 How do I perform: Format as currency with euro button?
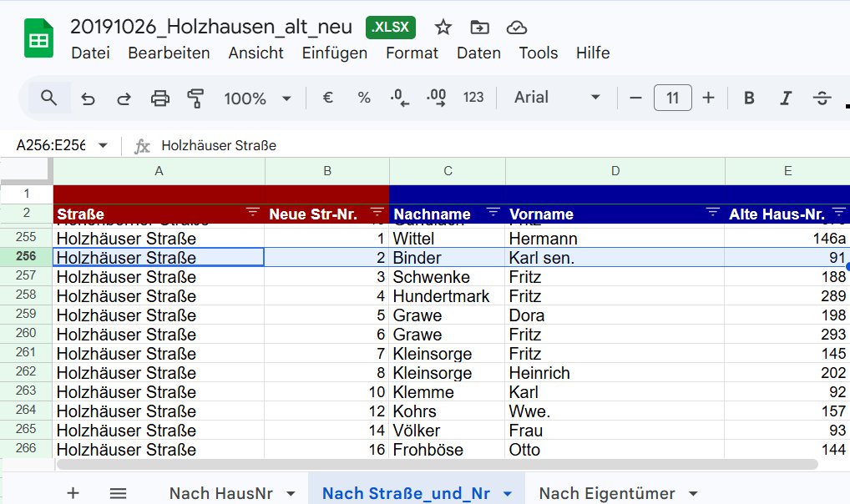[327, 98]
